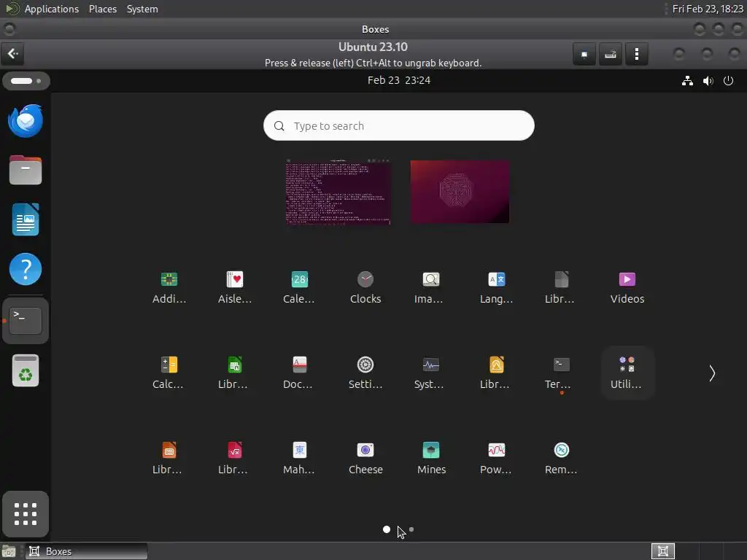The width and height of the screenshot is (747, 560).
Task: Click the host clock Fri Feb 23
Action: 708,9
